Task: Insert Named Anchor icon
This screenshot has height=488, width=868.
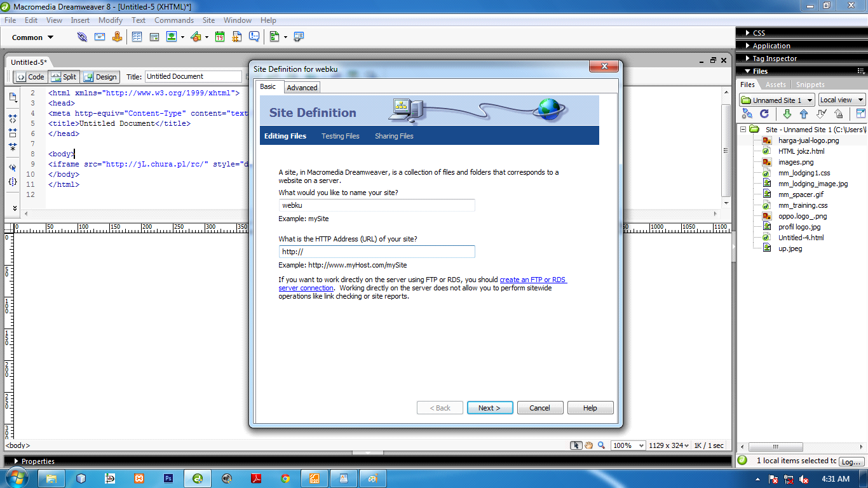Action: (x=117, y=37)
